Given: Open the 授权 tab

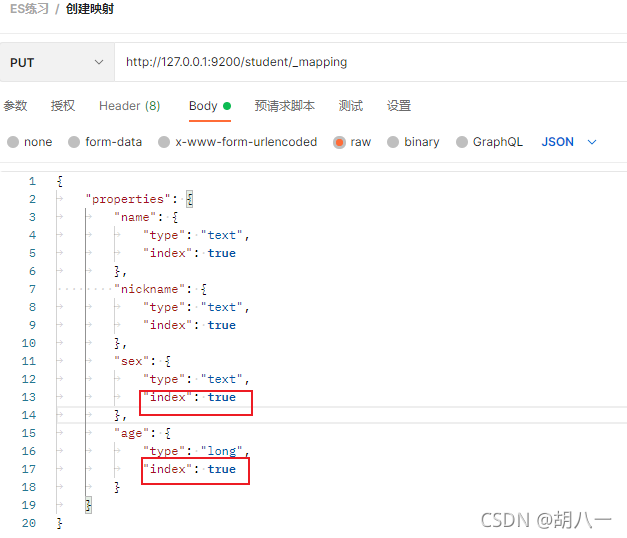Looking at the screenshot, I should coord(63,106).
